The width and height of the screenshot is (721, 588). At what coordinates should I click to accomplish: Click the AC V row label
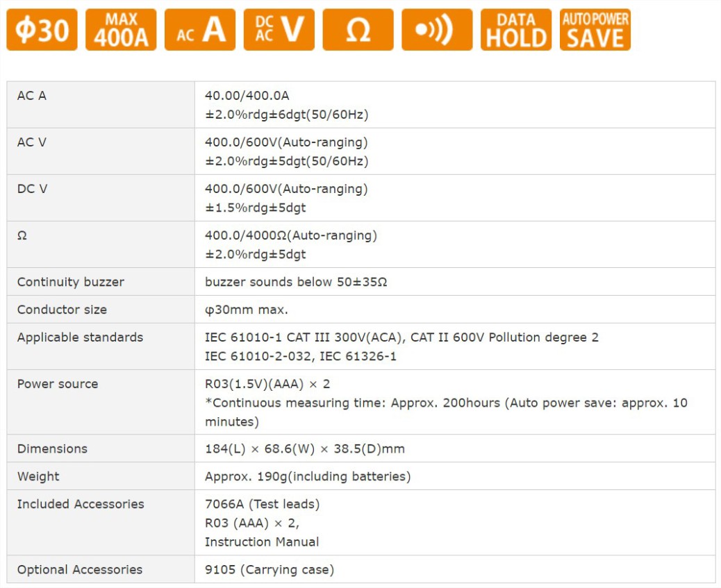pos(32,142)
